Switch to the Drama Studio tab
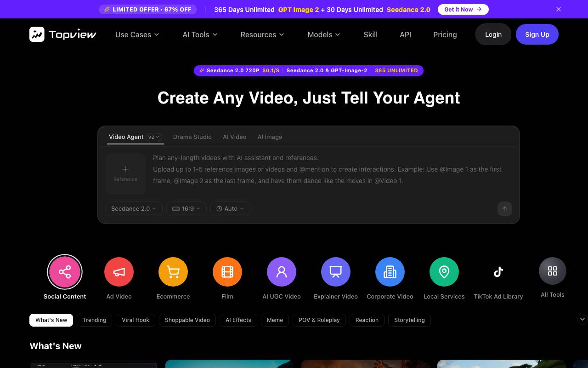Image resolution: width=588 pixels, height=368 pixels. pos(192,137)
